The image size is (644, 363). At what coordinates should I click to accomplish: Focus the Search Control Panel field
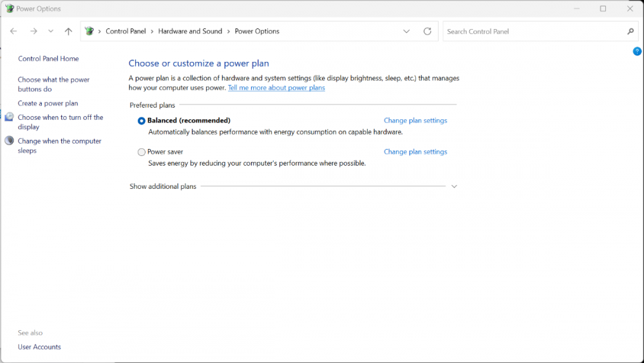tap(533, 32)
